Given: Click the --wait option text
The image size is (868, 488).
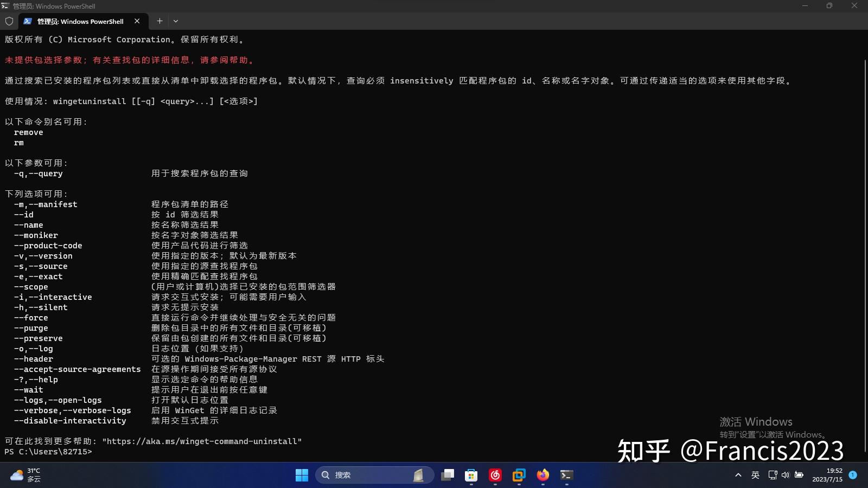Looking at the screenshot, I should [x=29, y=390].
